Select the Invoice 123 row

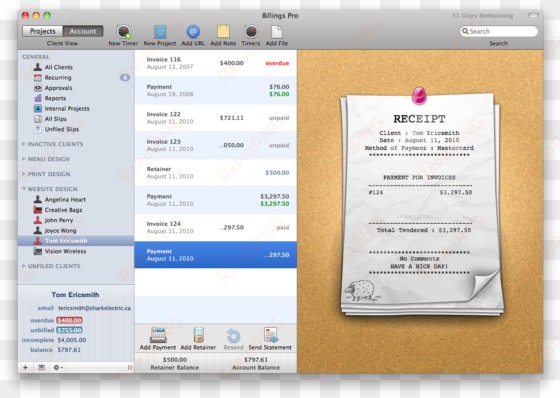pos(216,145)
